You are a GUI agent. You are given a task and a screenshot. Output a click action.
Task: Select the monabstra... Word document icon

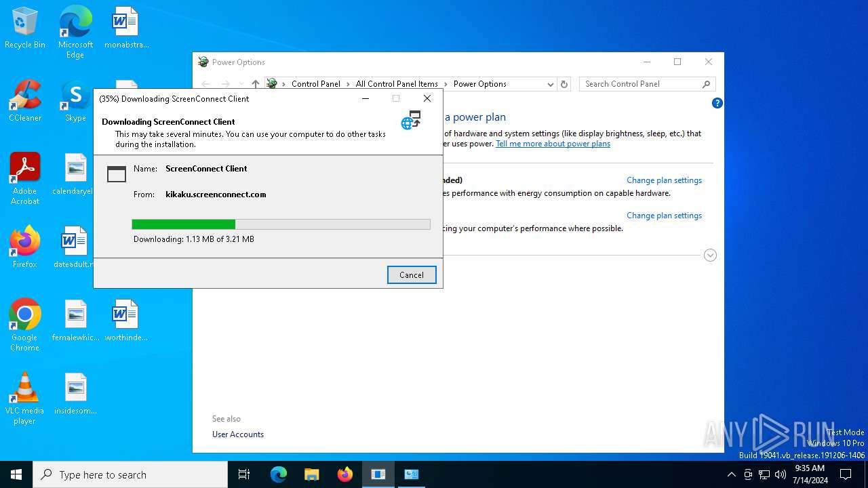point(126,28)
